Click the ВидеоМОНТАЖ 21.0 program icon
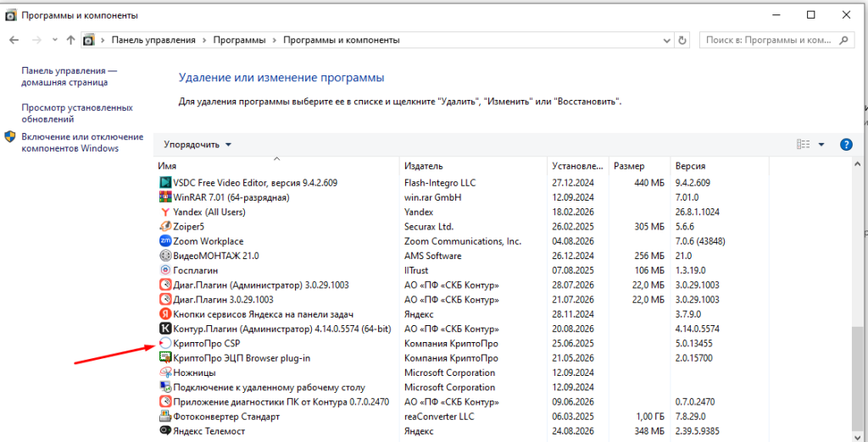The height and width of the screenshot is (442, 868). tap(164, 256)
